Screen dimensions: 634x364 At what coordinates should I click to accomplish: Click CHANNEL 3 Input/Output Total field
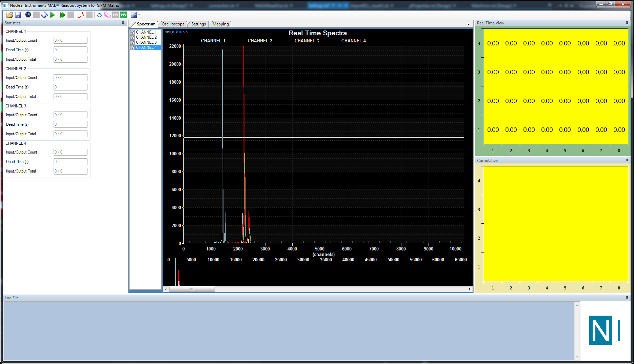(70, 134)
